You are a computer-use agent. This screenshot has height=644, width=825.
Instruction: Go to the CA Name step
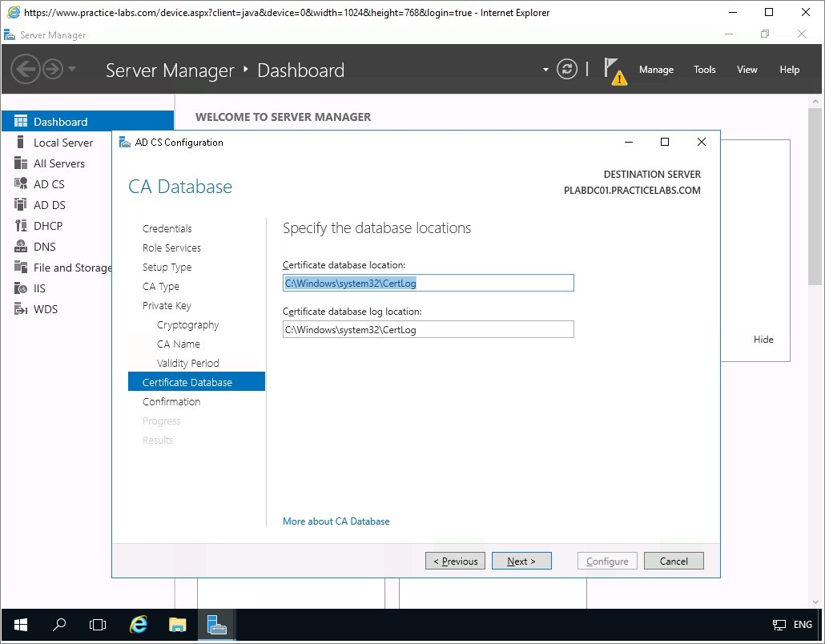pos(179,344)
